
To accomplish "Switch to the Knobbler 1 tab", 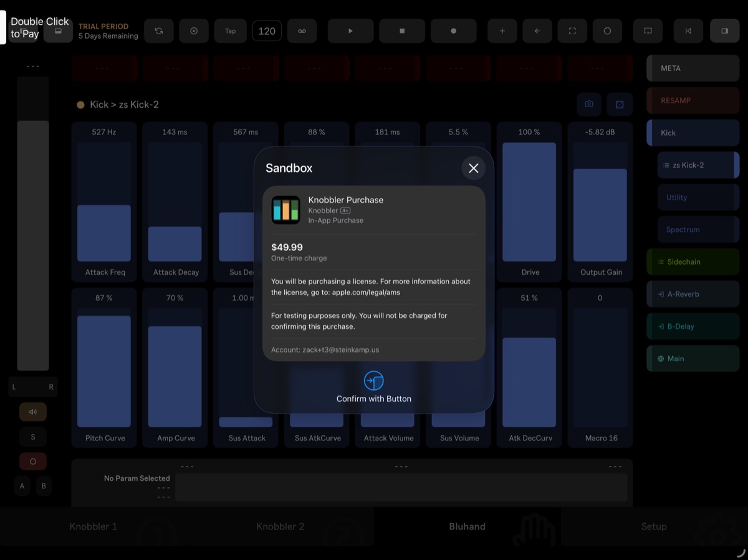I will click(93, 526).
